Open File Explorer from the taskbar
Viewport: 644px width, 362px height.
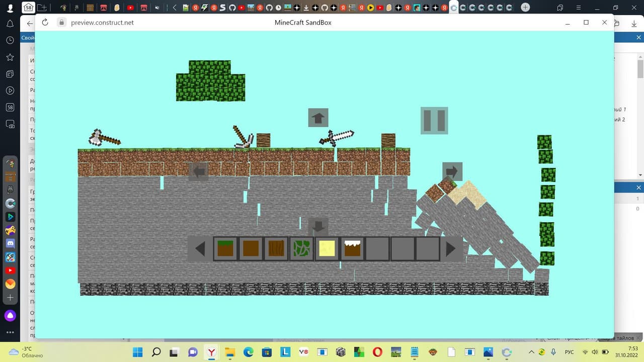[230, 351]
